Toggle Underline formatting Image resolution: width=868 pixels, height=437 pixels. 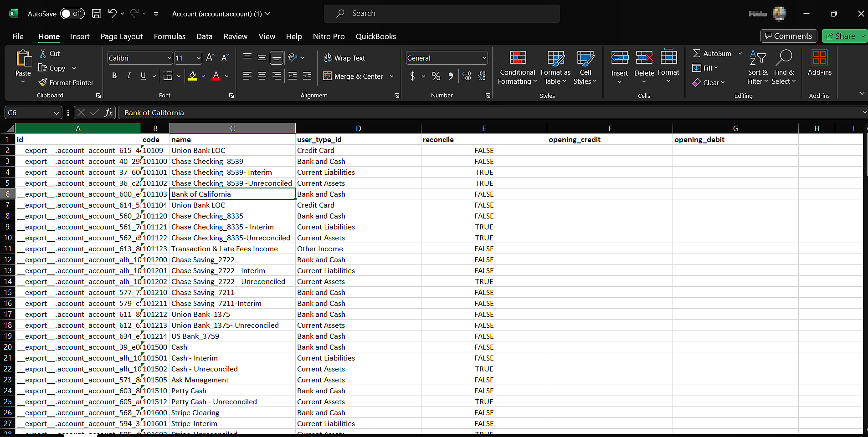tap(143, 76)
